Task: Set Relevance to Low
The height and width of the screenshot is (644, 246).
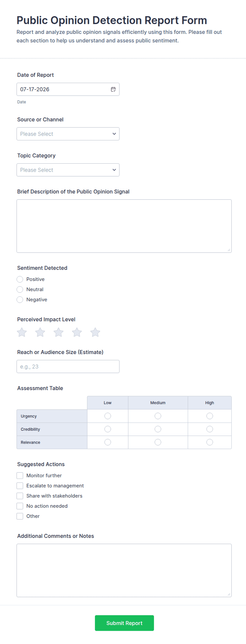Action: 108,442
